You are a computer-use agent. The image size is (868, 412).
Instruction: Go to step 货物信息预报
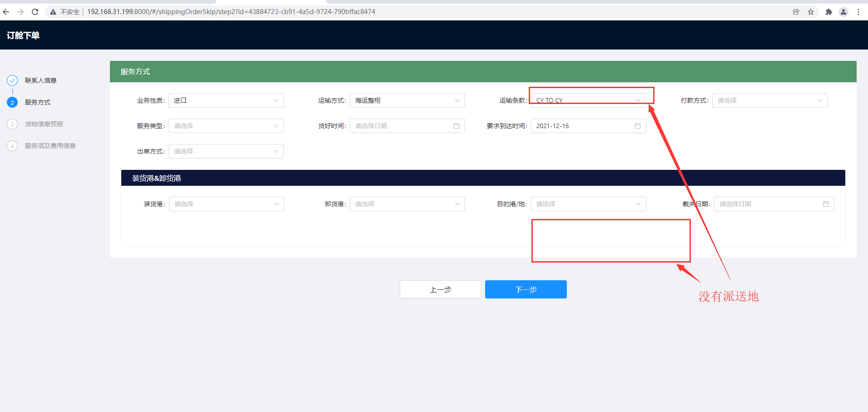click(x=44, y=124)
